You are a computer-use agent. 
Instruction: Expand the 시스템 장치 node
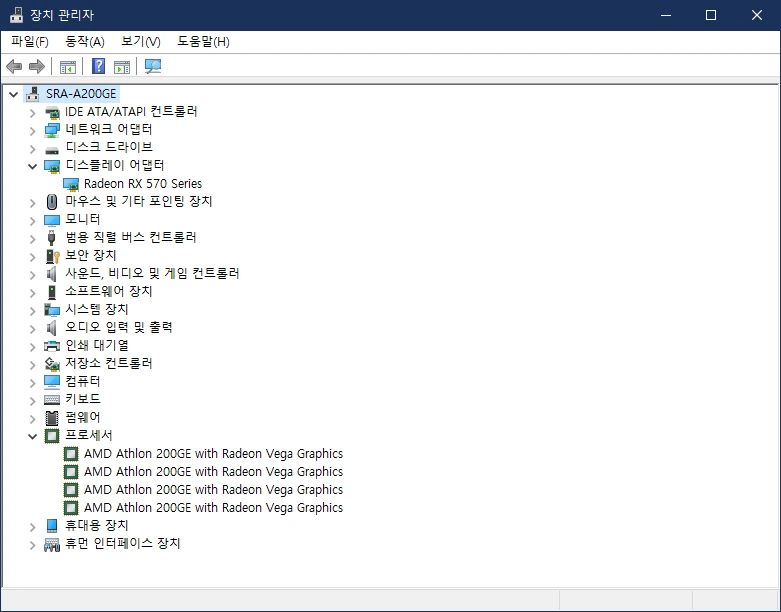point(32,311)
